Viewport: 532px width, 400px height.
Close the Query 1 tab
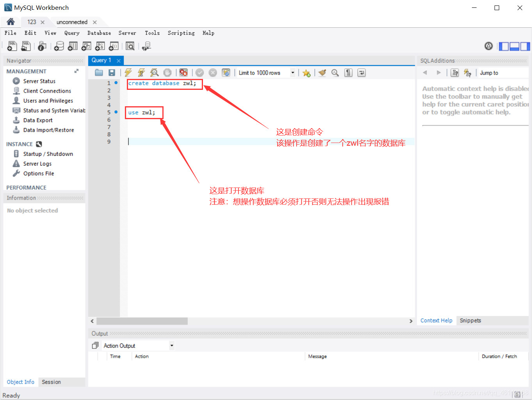tap(119, 61)
